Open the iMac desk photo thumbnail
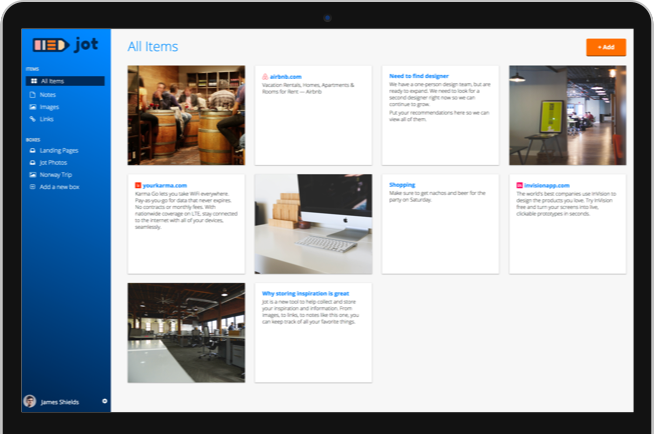Image resolution: width=654 pixels, height=434 pixels. pos(313,224)
